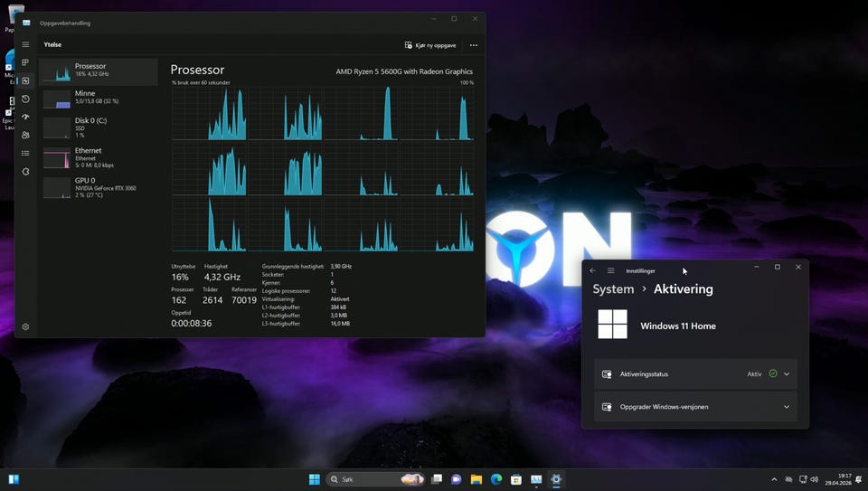Screen dimensions: 868x491
Task: Switch to Task Manager taskbar icon
Action: point(536,479)
